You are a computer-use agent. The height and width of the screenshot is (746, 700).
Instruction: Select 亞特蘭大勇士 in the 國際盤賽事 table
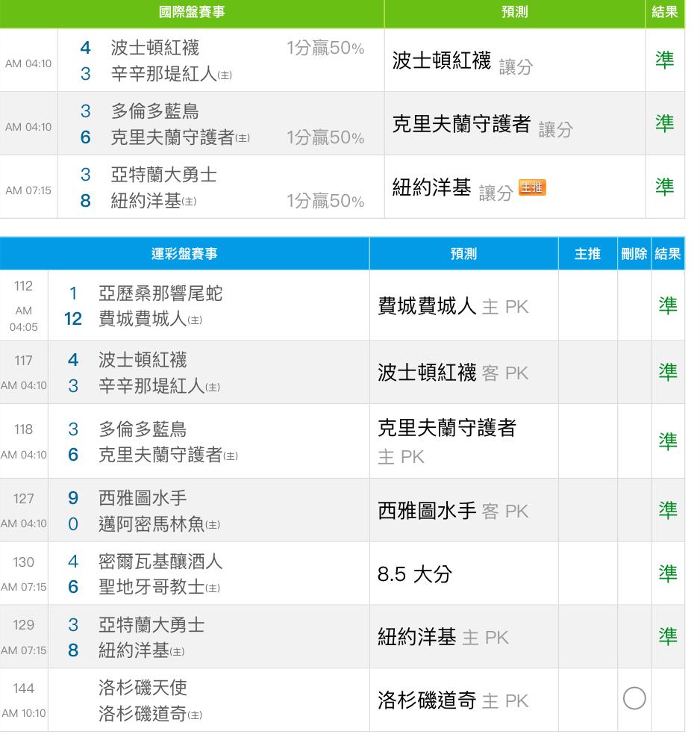[x=164, y=175]
